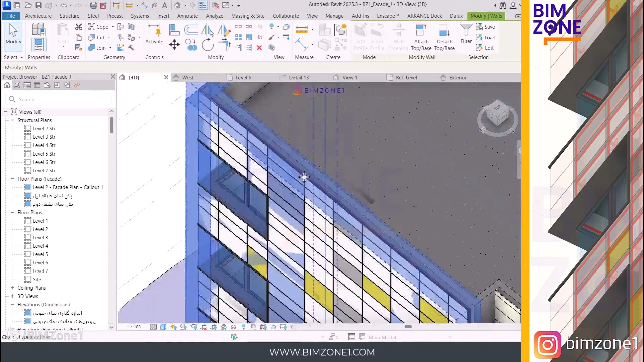Collapse the Structural Plans tree node

point(12,120)
